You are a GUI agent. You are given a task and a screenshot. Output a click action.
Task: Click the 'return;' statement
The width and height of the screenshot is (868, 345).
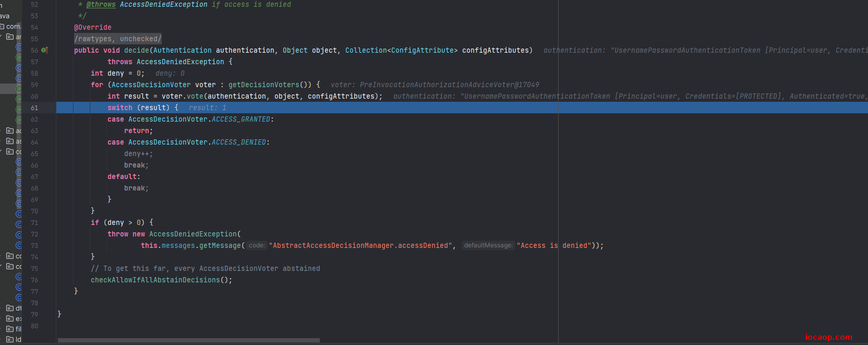tap(139, 130)
